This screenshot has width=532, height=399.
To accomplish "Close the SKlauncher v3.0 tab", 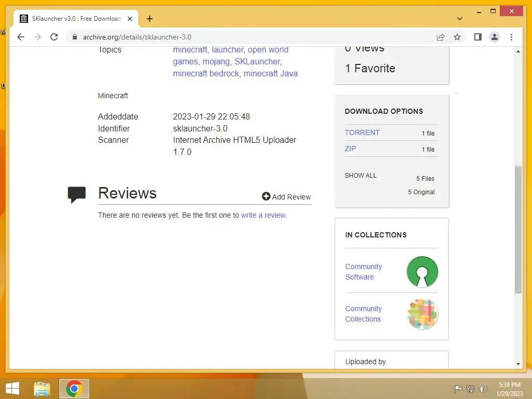I will pyautogui.click(x=129, y=19).
